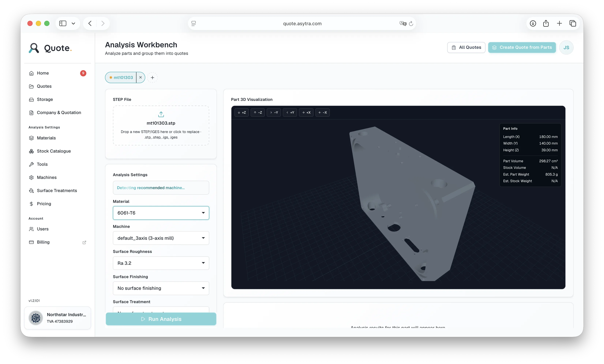The width and height of the screenshot is (604, 364).
Task: Reload the page
Action: [x=411, y=24]
